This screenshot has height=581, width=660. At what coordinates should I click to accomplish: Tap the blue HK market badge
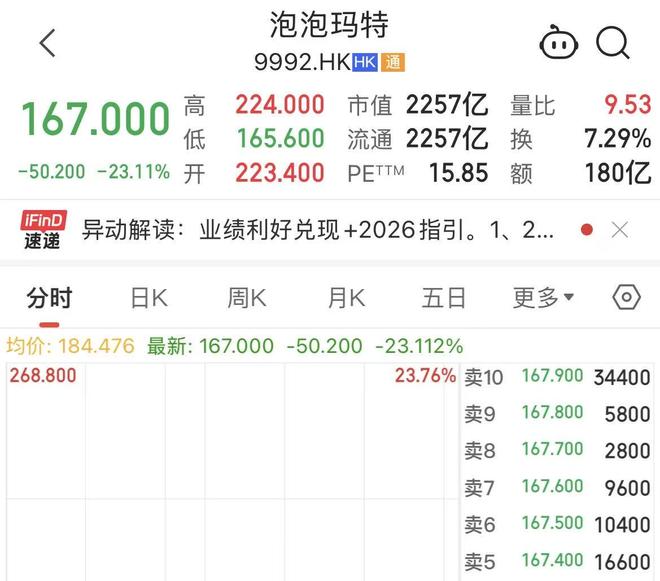click(365, 63)
